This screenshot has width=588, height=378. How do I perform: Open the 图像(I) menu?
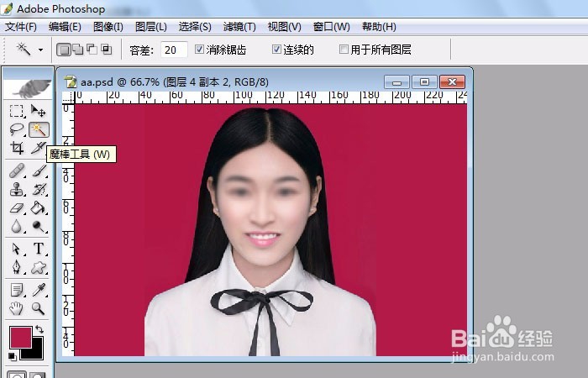108,27
